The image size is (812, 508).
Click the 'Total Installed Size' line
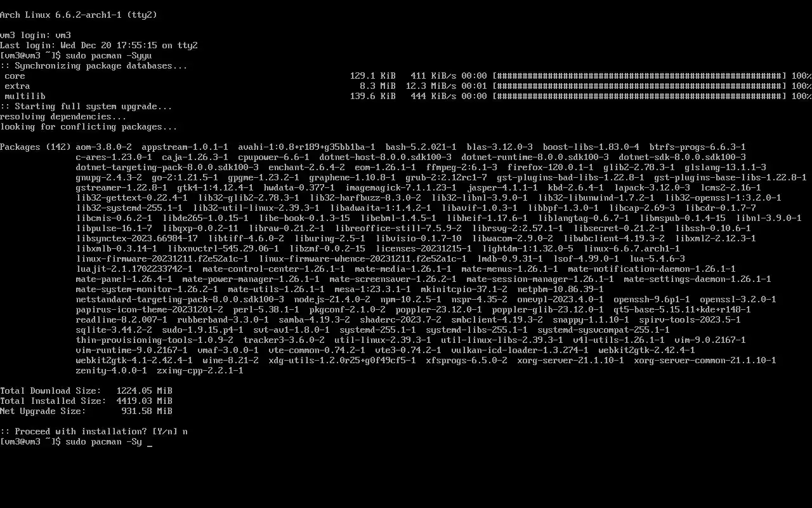pyautogui.click(x=86, y=401)
